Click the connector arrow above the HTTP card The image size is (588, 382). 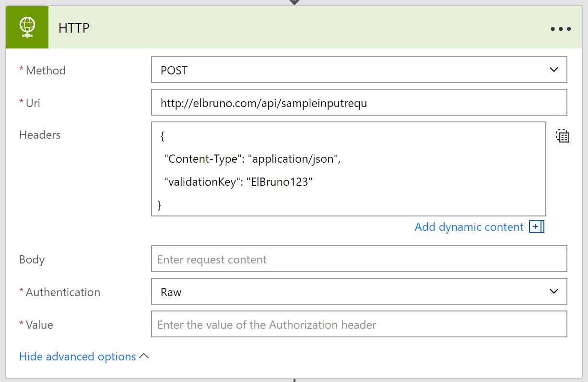(294, 2)
